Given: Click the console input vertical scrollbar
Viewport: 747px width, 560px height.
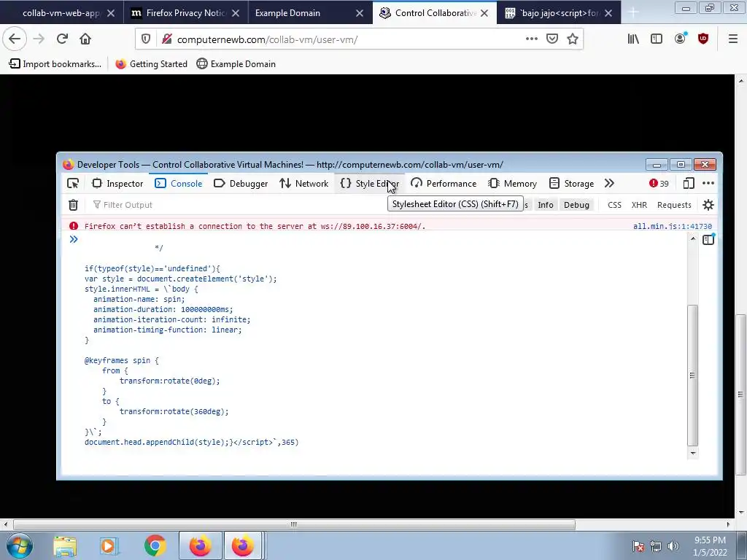Looking at the screenshot, I should pyautogui.click(x=693, y=376).
